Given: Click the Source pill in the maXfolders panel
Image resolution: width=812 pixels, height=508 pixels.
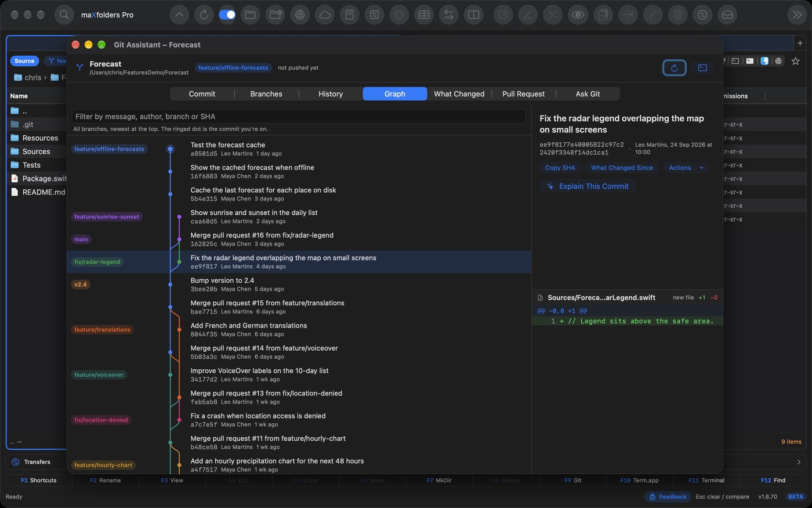Looking at the screenshot, I should (24, 61).
